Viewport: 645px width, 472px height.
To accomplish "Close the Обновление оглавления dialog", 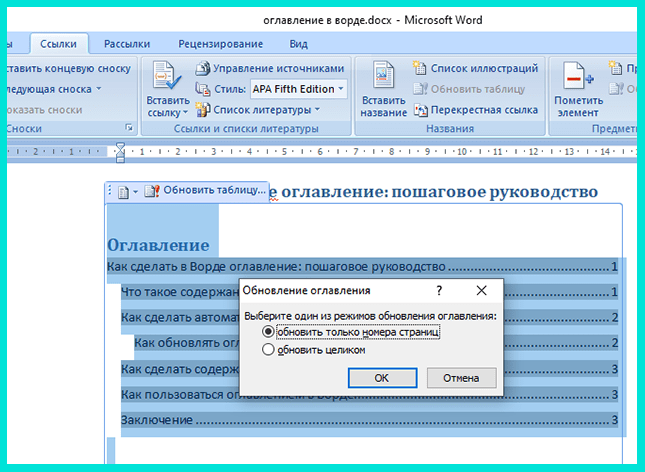I will point(481,291).
